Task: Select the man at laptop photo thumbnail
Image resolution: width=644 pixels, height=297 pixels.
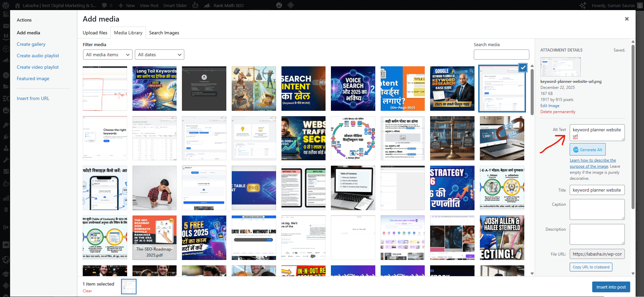Action: [154, 188]
